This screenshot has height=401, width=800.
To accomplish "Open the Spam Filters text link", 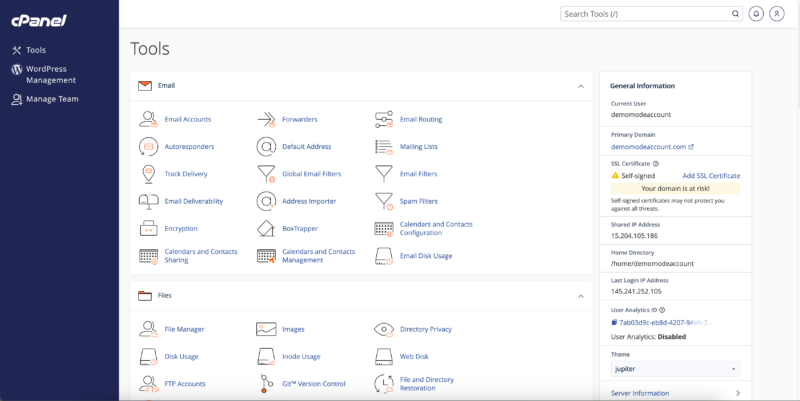I will click(418, 202).
